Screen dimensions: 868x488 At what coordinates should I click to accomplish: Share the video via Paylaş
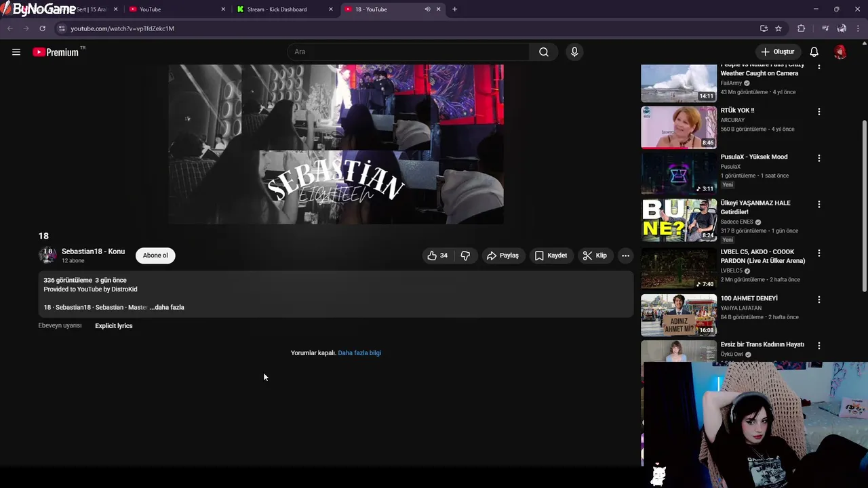click(502, 256)
